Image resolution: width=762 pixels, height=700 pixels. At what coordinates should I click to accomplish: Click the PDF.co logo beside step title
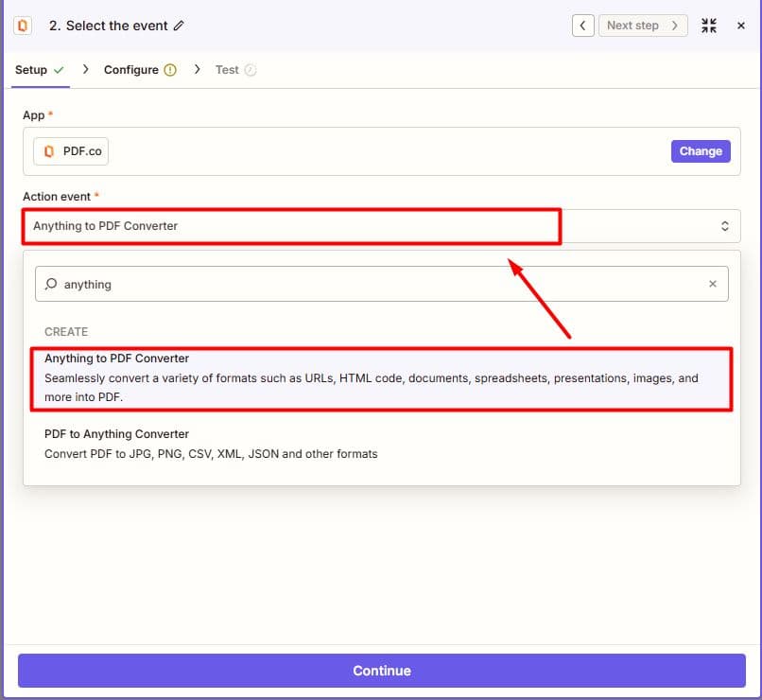point(23,26)
